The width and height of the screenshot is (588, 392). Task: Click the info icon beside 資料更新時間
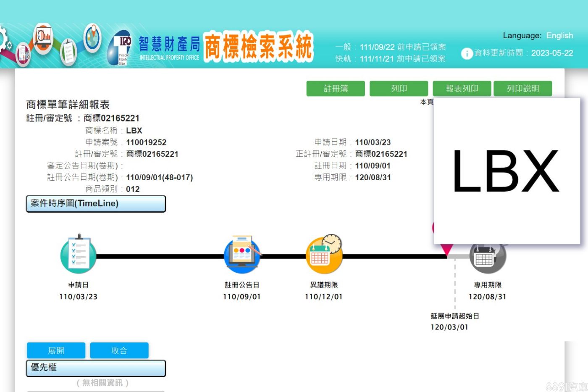click(x=467, y=53)
